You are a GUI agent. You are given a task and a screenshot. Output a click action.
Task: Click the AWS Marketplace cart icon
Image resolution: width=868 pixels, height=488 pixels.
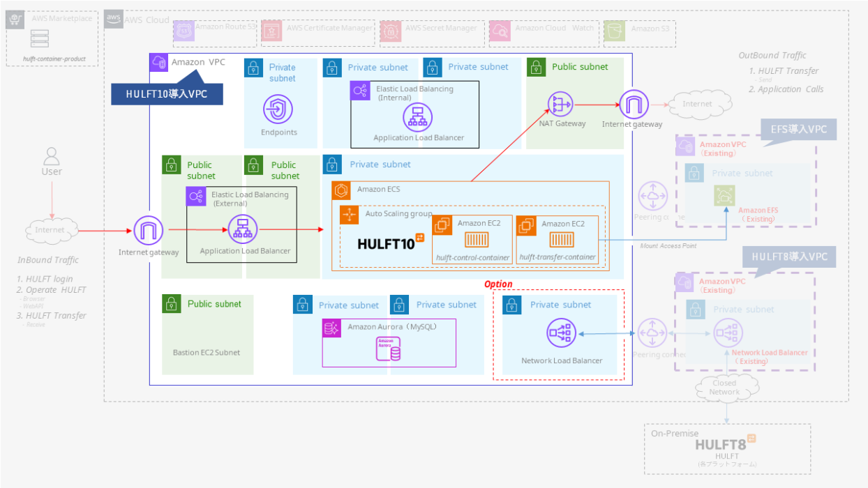tap(17, 20)
